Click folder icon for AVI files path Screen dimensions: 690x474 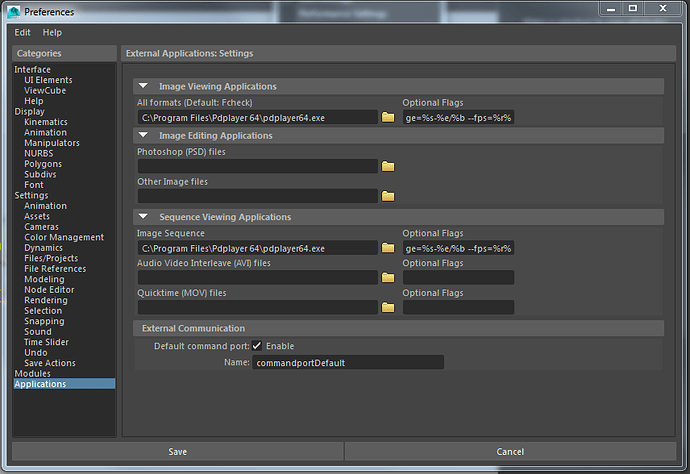click(x=388, y=278)
